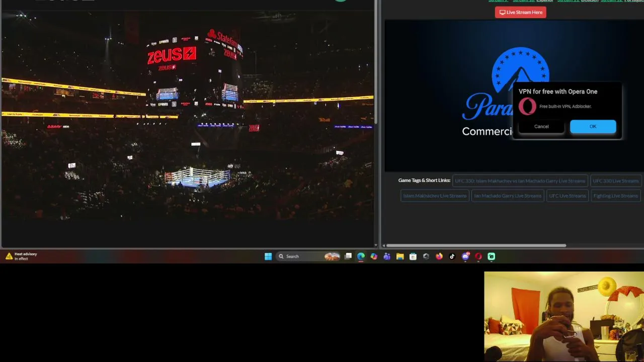The height and width of the screenshot is (362, 644).
Task: Switch to Opera browser in the taskbar
Action: point(478,256)
